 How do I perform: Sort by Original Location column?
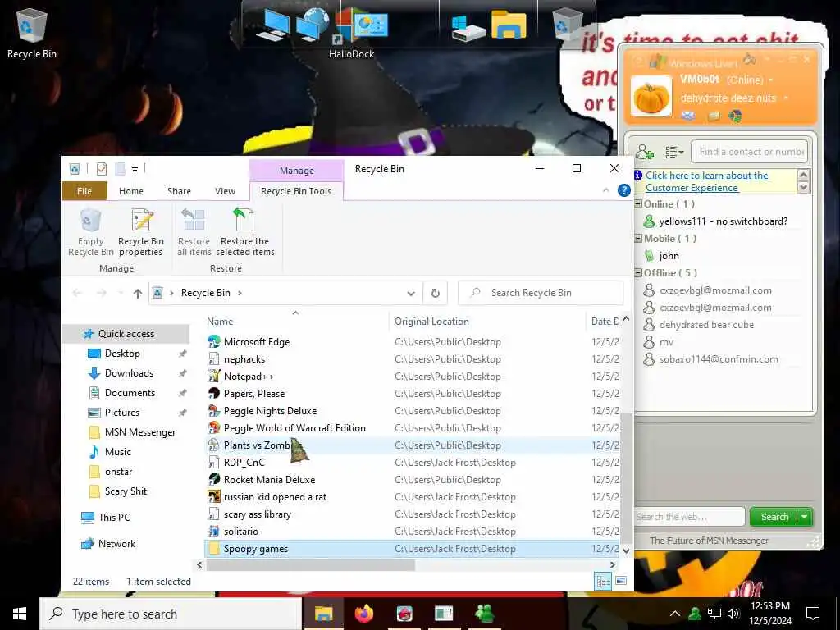click(431, 322)
